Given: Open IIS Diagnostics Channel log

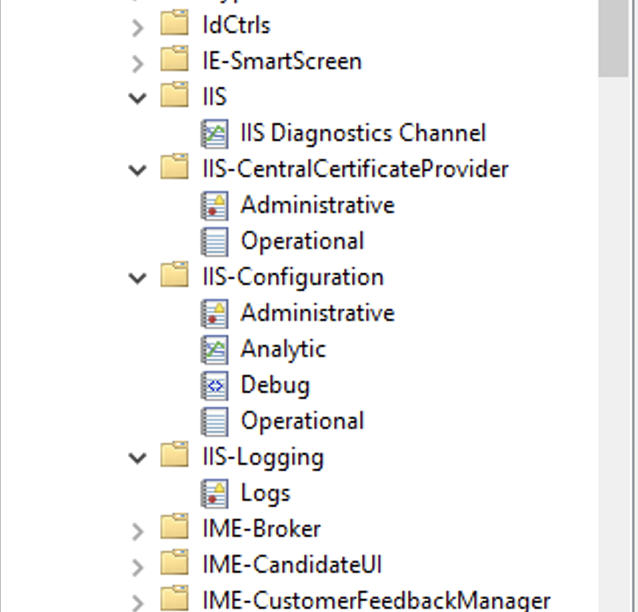Looking at the screenshot, I should coord(363,133).
